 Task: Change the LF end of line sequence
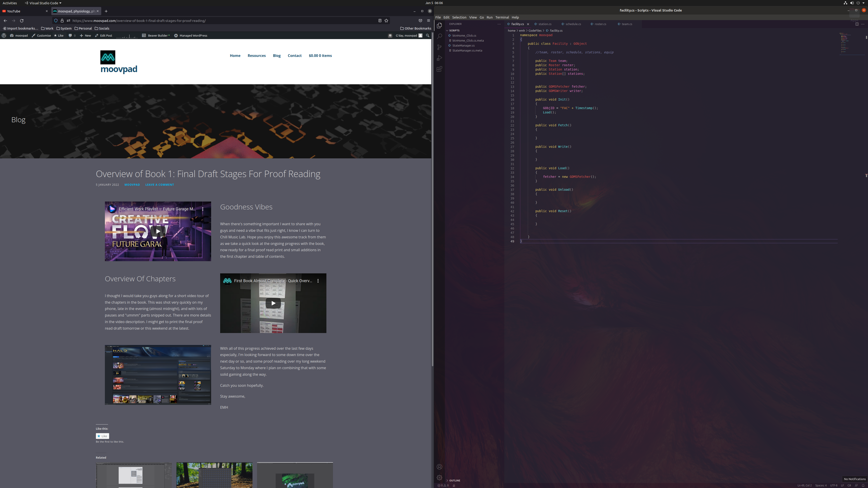click(842, 485)
